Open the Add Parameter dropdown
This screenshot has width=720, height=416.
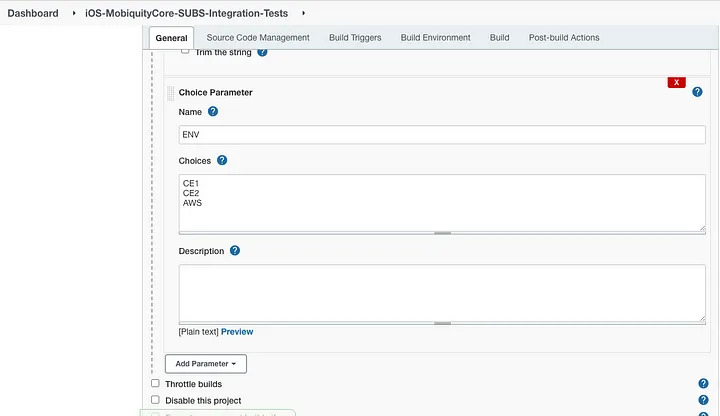click(x=205, y=364)
